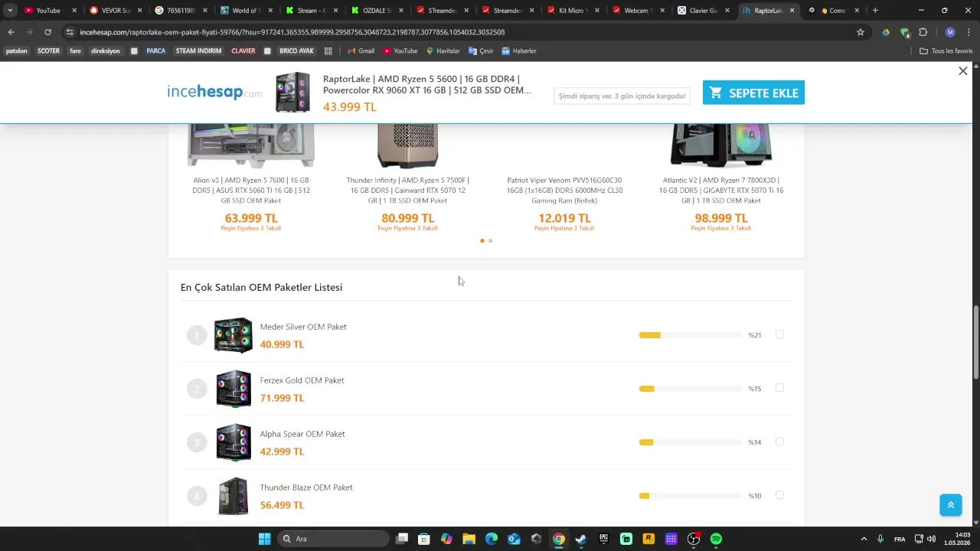This screenshot has width=980, height=551.
Task: Open the Ferzex Gold OEM Paket link
Action: pyautogui.click(x=302, y=380)
